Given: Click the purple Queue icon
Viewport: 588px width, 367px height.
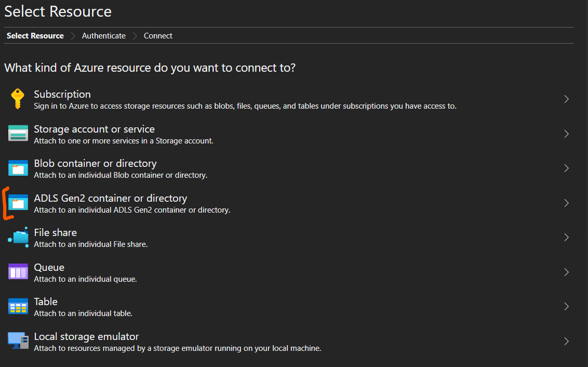Looking at the screenshot, I should tap(17, 272).
